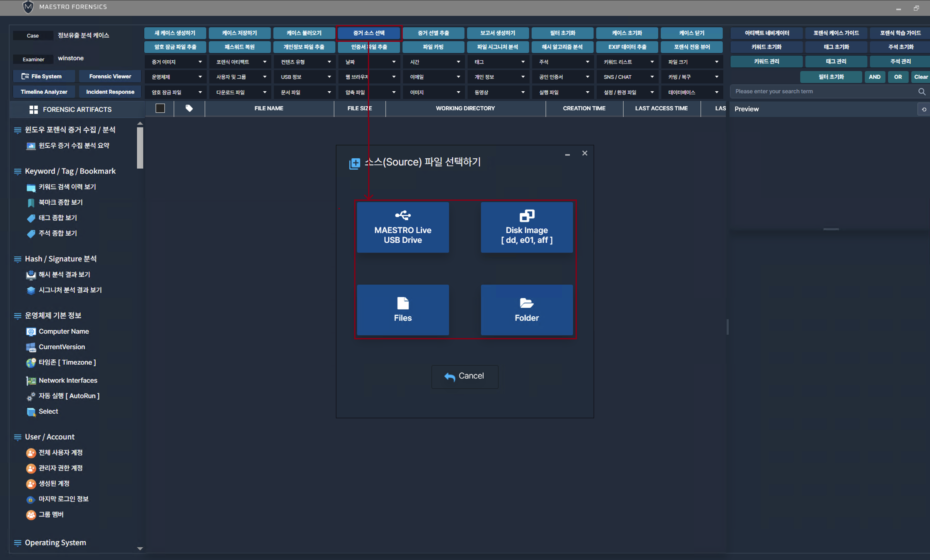Click the Preview panel refresh icon
Screen dimensions: 930x560
click(x=924, y=109)
